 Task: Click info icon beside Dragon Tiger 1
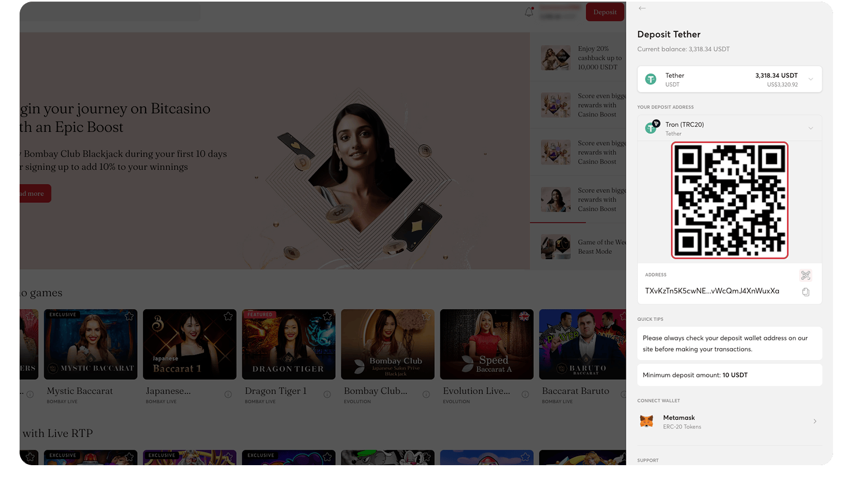coord(327,394)
